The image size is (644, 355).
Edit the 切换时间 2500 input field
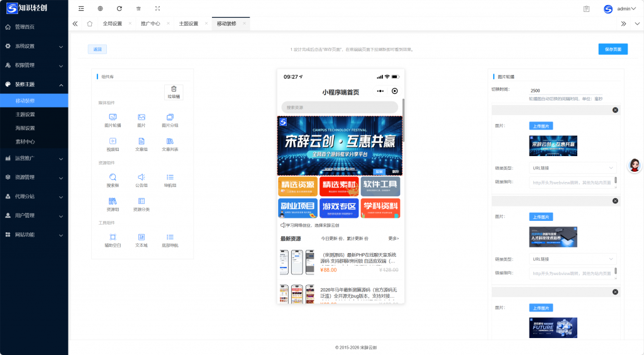(x=566, y=91)
